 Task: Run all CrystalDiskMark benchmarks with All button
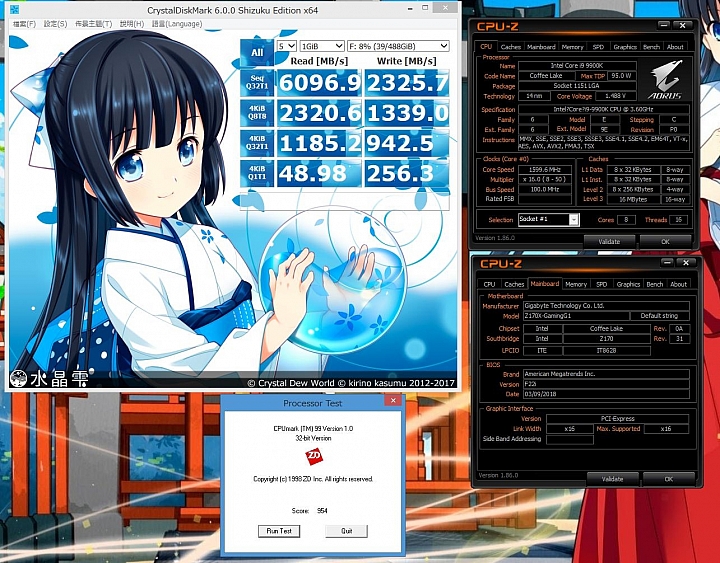(257, 52)
